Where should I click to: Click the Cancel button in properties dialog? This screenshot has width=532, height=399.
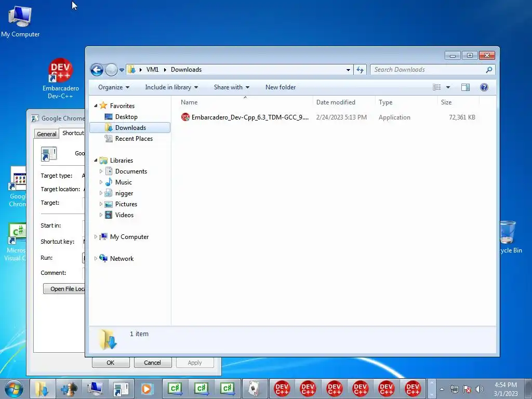tap(152, 363)
